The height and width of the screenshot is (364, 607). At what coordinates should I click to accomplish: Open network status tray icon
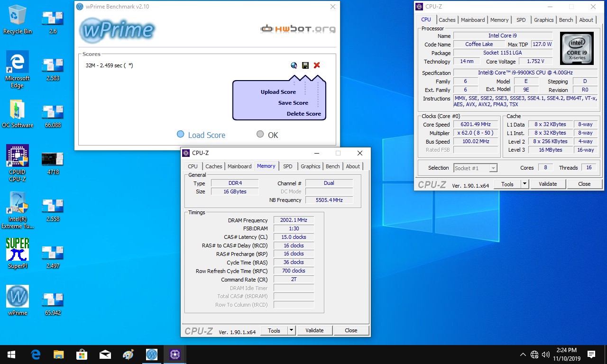click(x=534, y=355)
